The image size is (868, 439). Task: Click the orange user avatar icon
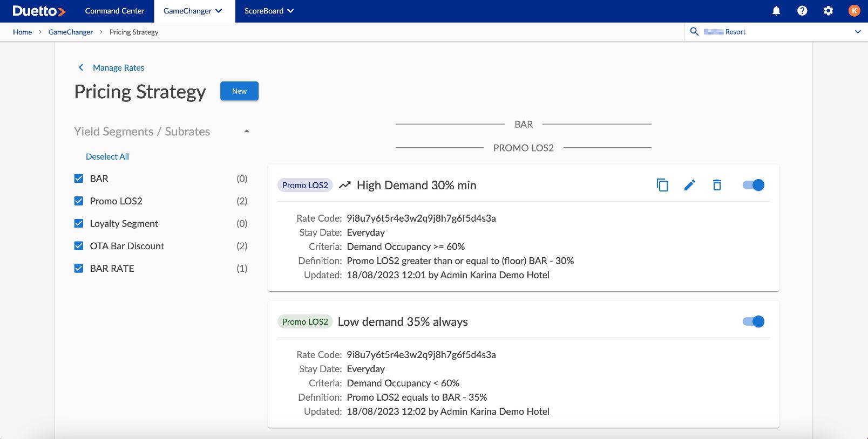(854, 11)
